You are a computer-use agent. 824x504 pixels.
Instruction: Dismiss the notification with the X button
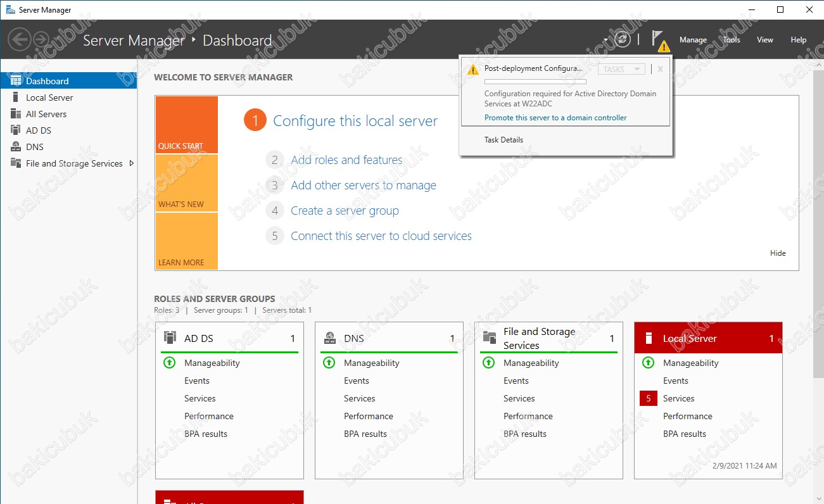660,69
